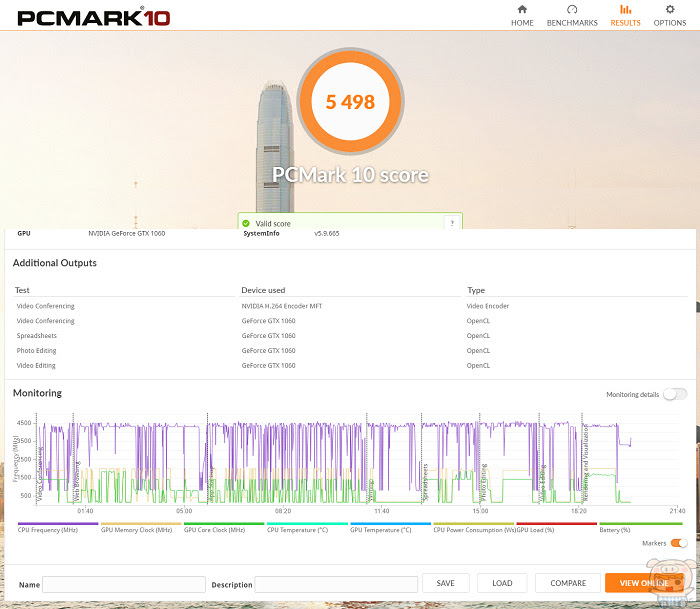
Task: Click the Monitoring section heading
Action: tap(37, 393)
